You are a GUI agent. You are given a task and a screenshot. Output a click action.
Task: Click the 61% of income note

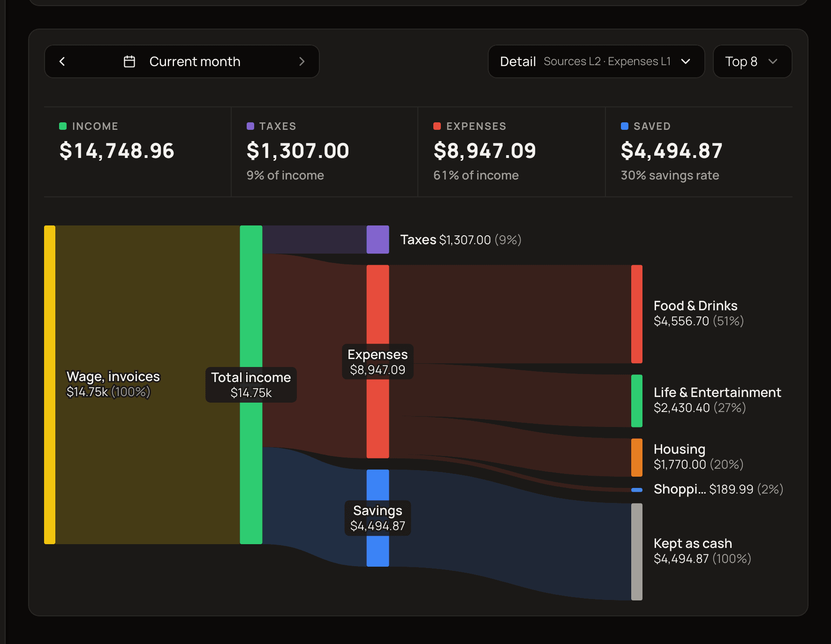coord(476,175)
